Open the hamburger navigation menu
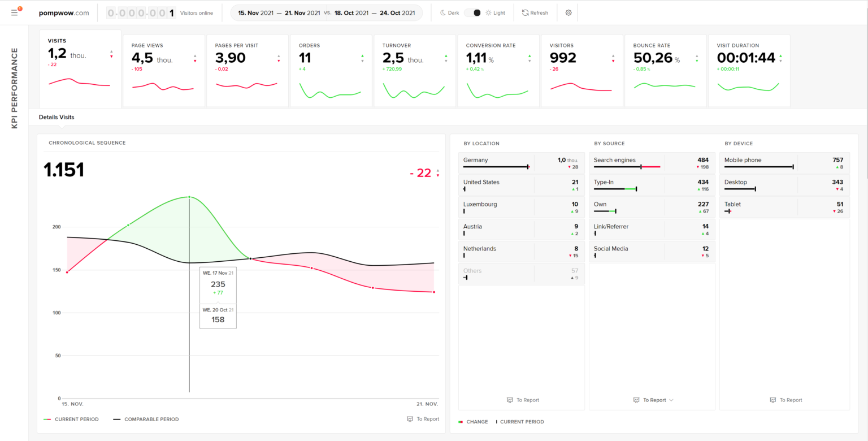 tap(14, 12)
